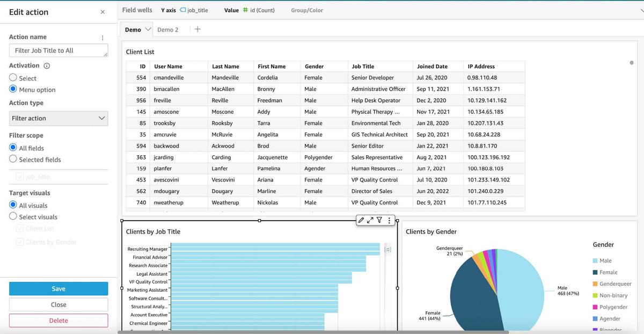This screenshot has height=334, width=644.
Task: Expand the Action type dropdown
Action: point(58,118)
